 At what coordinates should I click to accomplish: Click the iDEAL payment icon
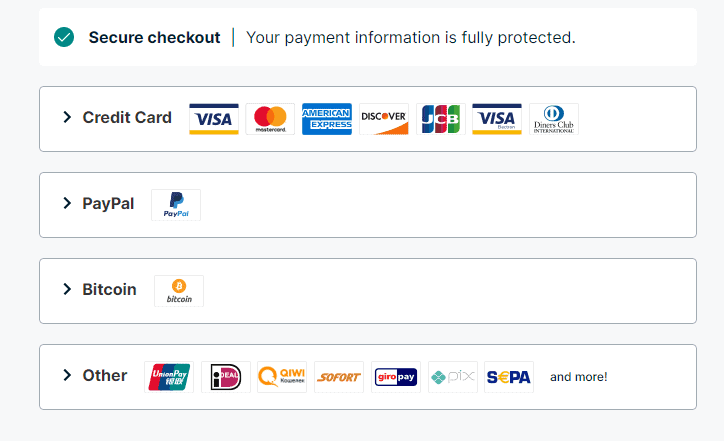[x=226, y=377]
